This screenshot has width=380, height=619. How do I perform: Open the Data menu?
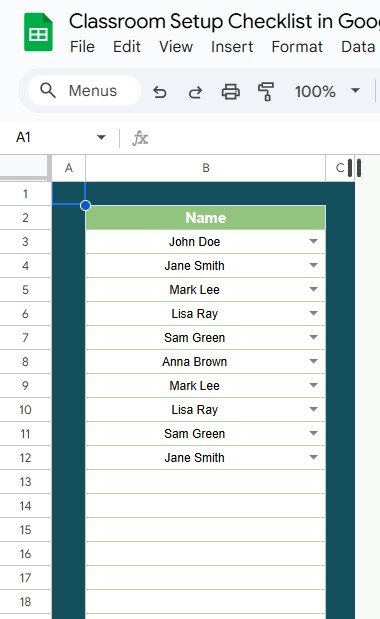(x=358, y=47)
